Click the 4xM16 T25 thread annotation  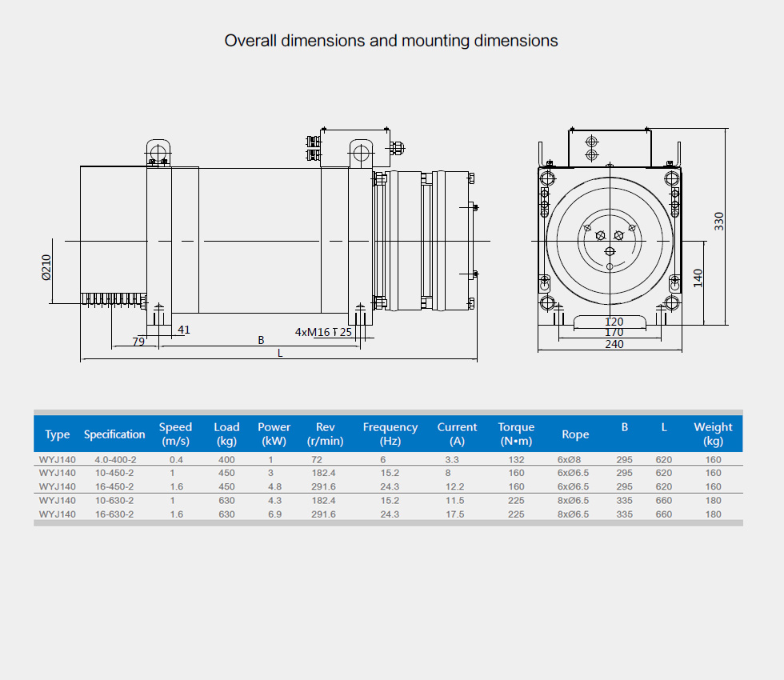pyautogui.click(x=323, y=331)
